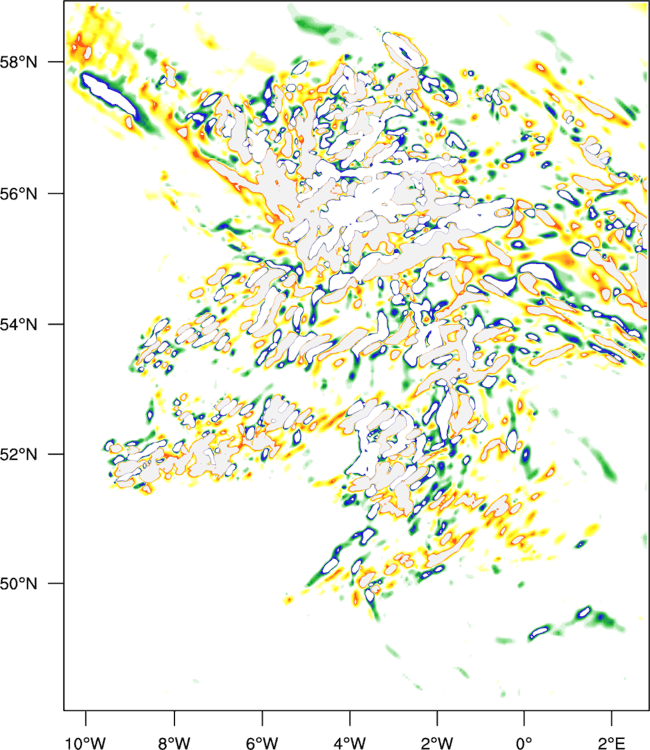
Task: Click the 50°N latitude label
Action: (x=19, y=584)
